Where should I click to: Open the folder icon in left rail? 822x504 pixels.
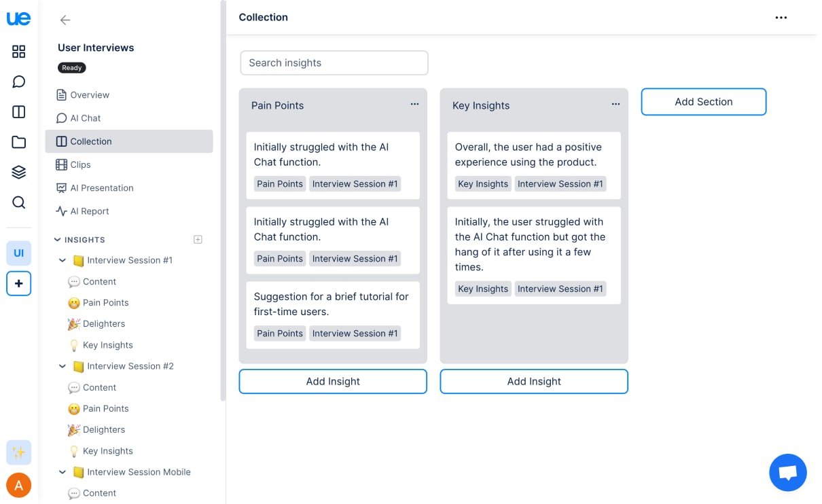click(19, 142)
